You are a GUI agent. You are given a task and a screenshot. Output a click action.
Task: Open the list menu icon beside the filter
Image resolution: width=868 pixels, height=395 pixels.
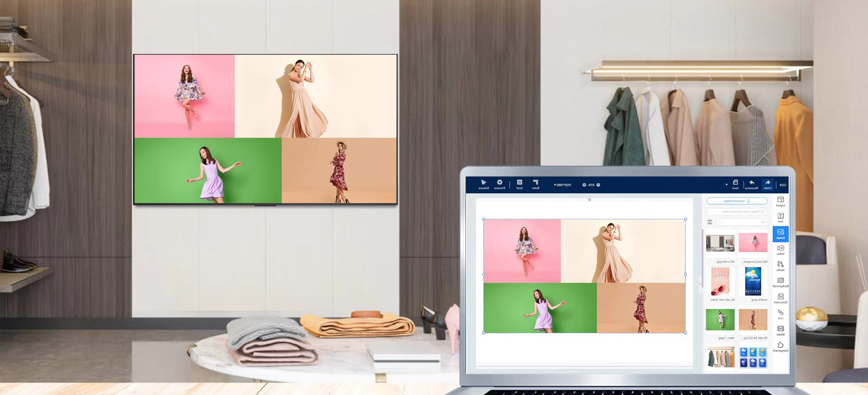(x=710, y=222)
